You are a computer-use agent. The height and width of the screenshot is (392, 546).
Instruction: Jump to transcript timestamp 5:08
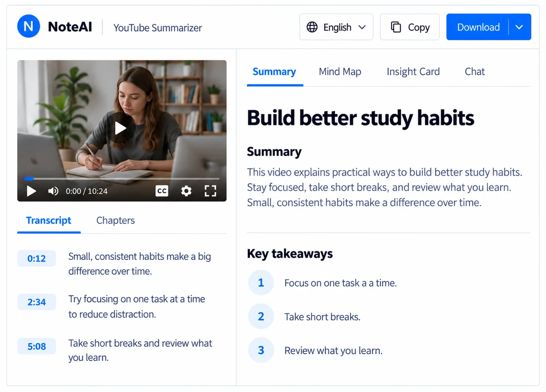click(x=37, y=346)
